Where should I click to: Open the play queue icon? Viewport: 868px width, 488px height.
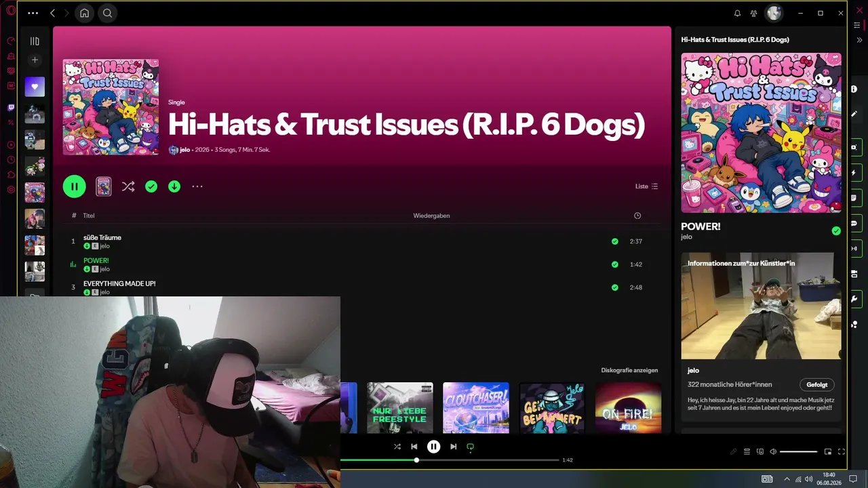click(747, 451)
